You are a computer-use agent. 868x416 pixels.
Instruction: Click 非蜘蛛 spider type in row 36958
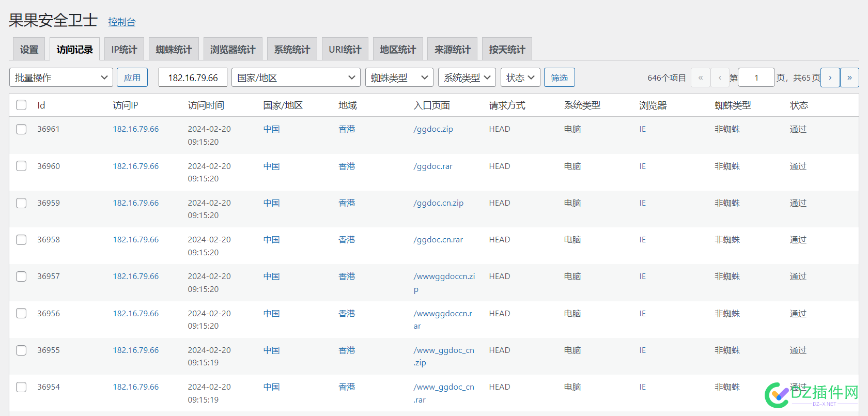click(x=727, y=240)
